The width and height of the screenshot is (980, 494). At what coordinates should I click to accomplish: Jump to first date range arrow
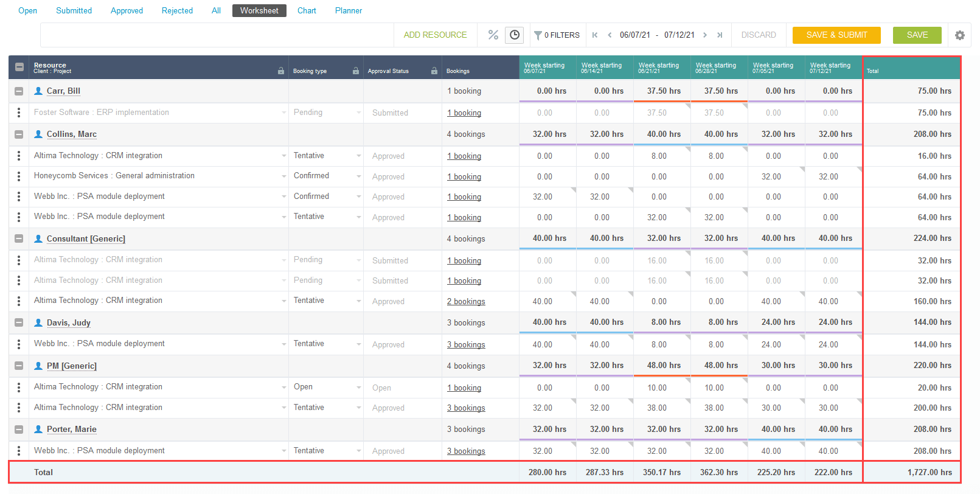[595, 35]
